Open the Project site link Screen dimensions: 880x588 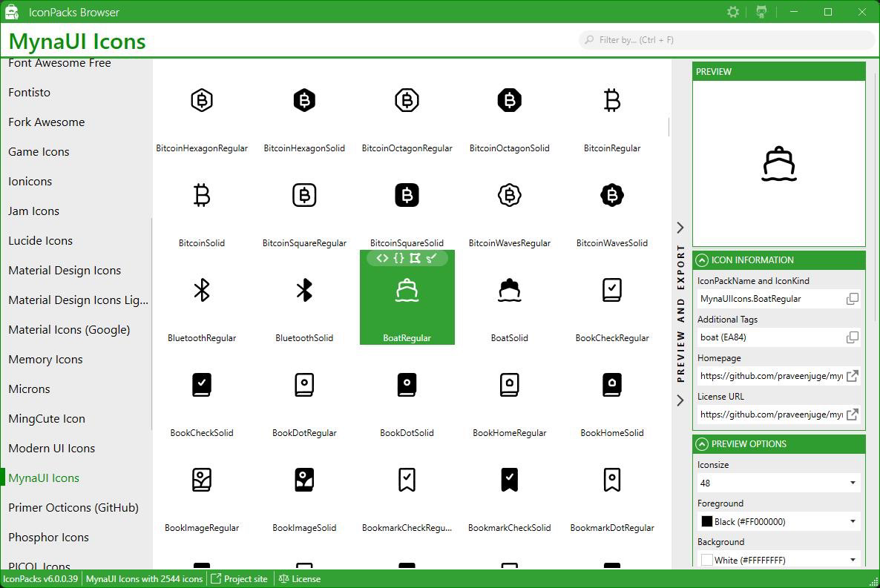(x=239, y=579)
